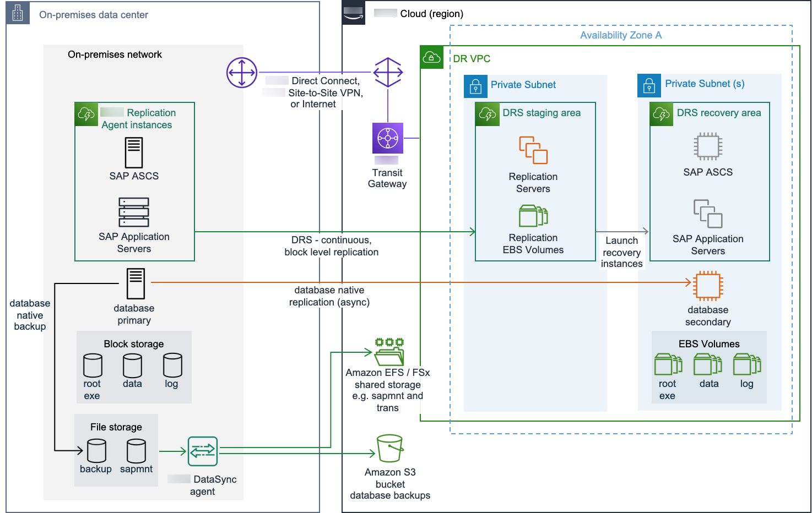Click the Replication EBS Volumes icon
812x513 pixels.
[x=533, y=216]
